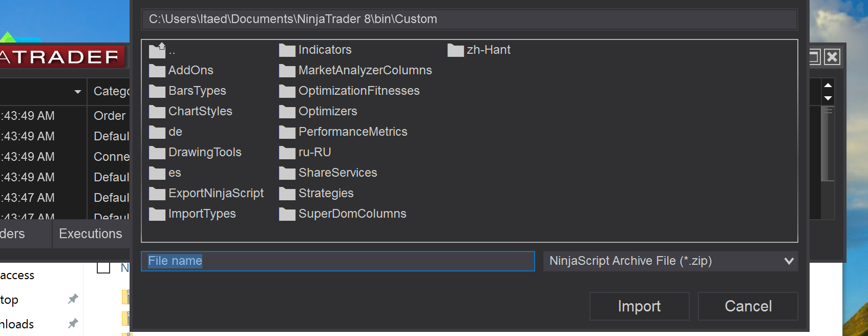Select the Connection category log row
Viewport: 868px width, 336px height.
[x=65, y=157]
